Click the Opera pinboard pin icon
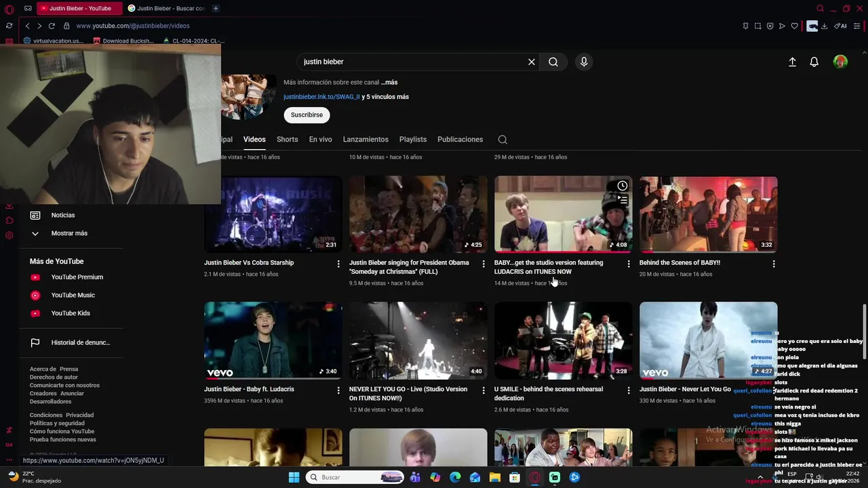The width and height of the screenshot is (868, 488). (745, 26)
